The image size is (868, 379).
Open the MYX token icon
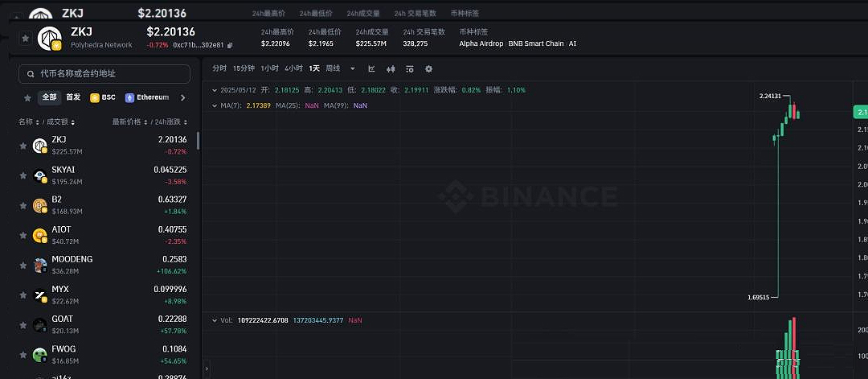coord(40,295)
